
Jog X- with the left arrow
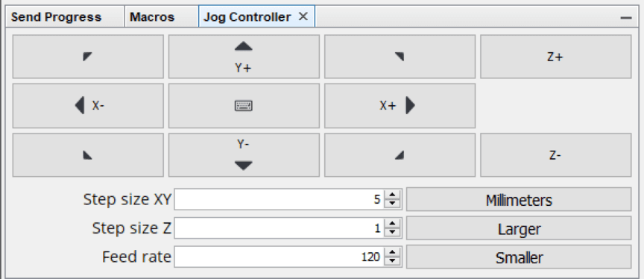(88, 106)
